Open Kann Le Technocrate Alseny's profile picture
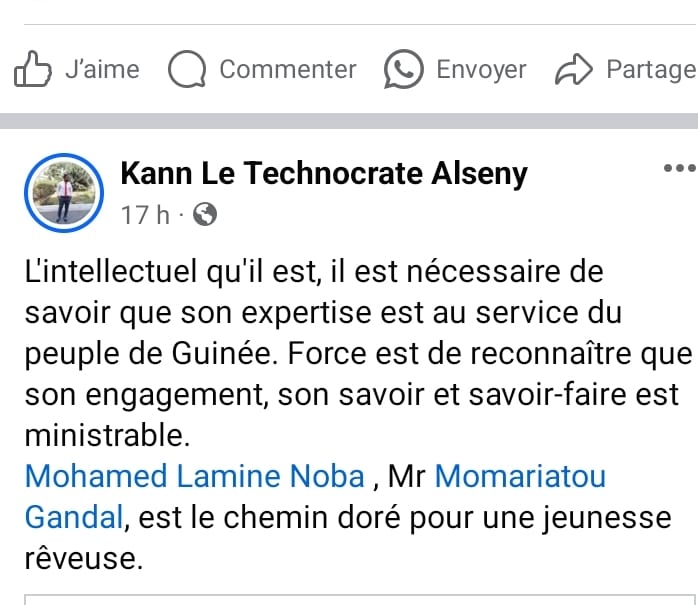Image resolution: width=698 pixels, height=605 pixels. coord(63,192)
